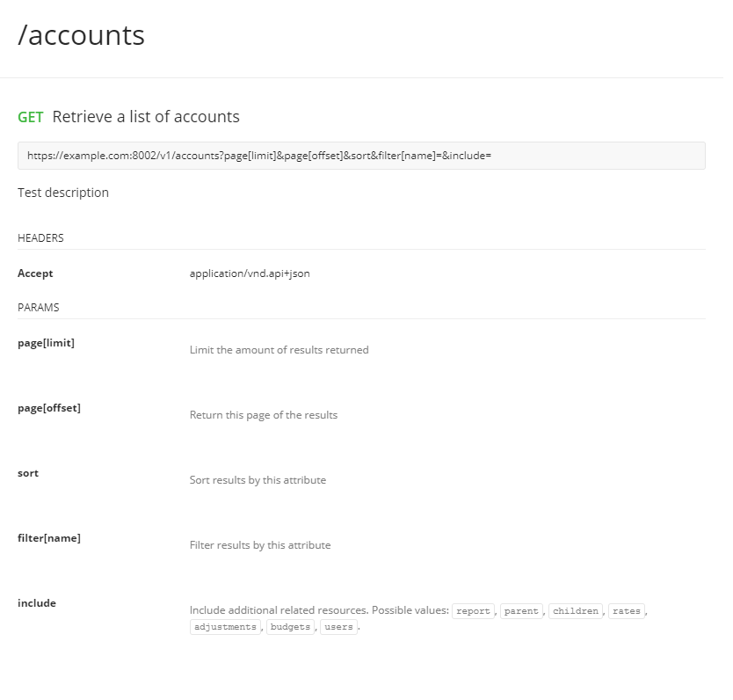Click the page[limit] parameter name
This screenshot has height=700, width=733.
tap(46, 342)
